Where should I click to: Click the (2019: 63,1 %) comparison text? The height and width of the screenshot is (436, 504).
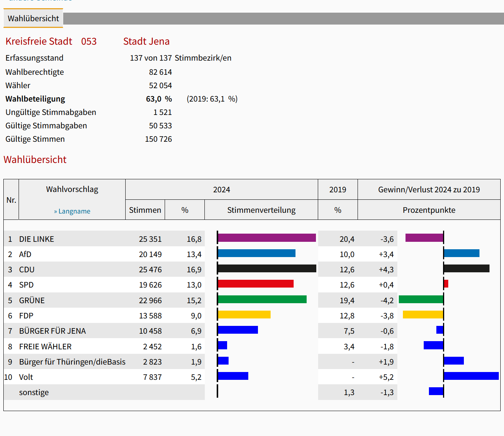coord(212,99)
